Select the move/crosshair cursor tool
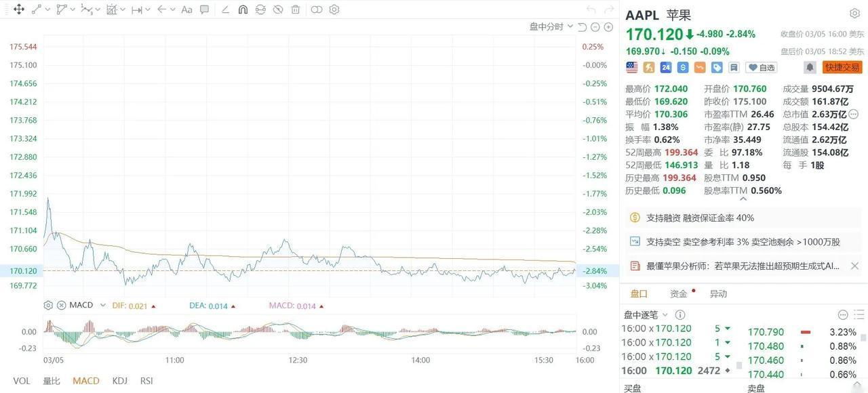Viewport: 868px width, 393px height. click(19, 9)
